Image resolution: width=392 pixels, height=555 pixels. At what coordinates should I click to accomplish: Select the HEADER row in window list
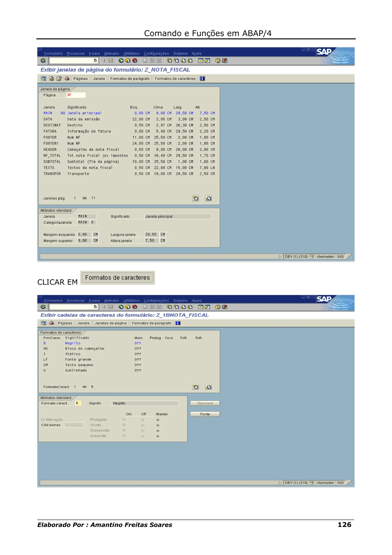click(x=50, y=150)
